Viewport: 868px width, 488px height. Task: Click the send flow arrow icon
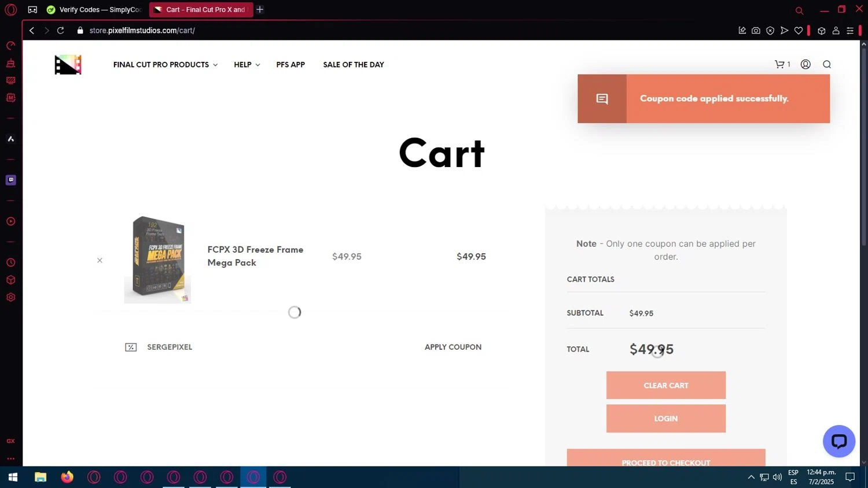click(x=784, y=31)
